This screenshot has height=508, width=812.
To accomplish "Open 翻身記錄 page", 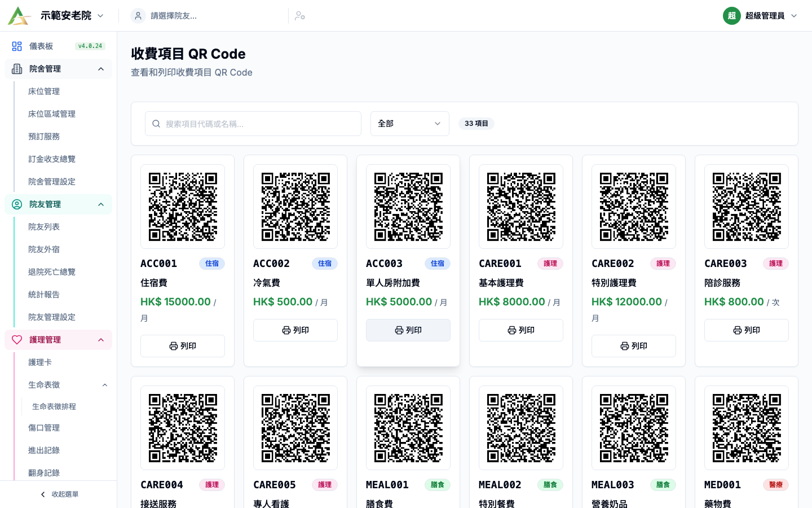I will [44, 473].
